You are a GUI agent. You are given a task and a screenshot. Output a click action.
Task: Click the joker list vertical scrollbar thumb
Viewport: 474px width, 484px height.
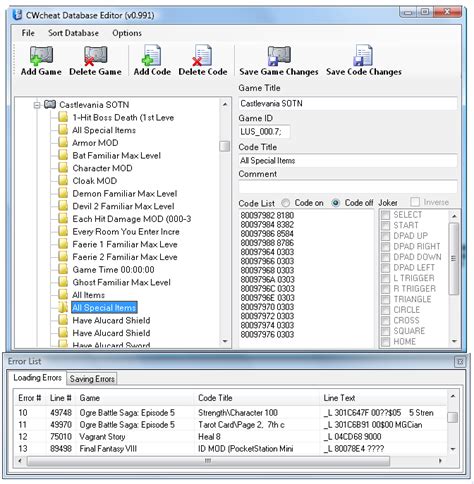pos(454,258)
